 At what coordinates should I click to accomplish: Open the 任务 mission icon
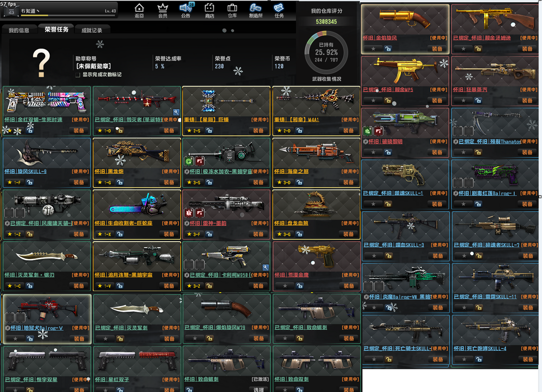pyautogui.click(x=279, y=9)
